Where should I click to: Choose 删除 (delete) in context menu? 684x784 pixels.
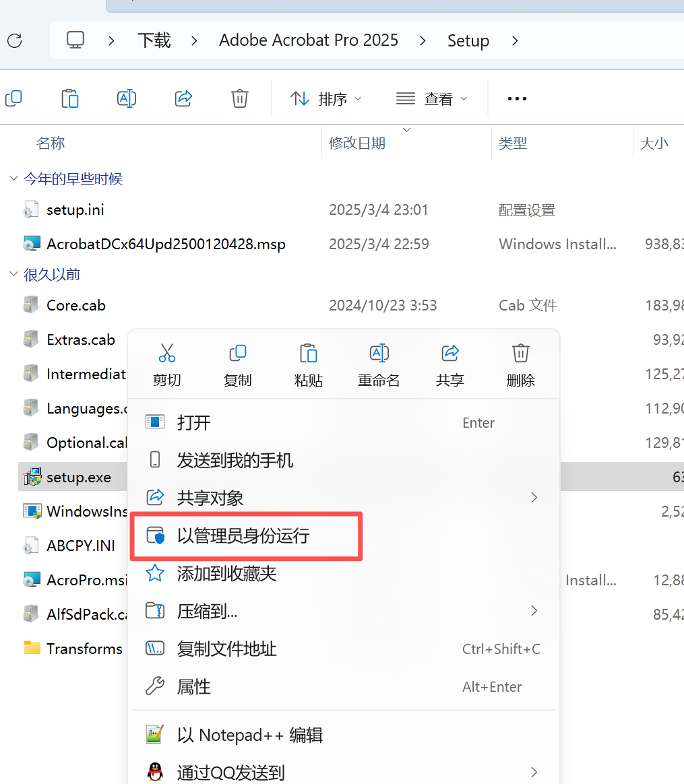pos(520,365)
